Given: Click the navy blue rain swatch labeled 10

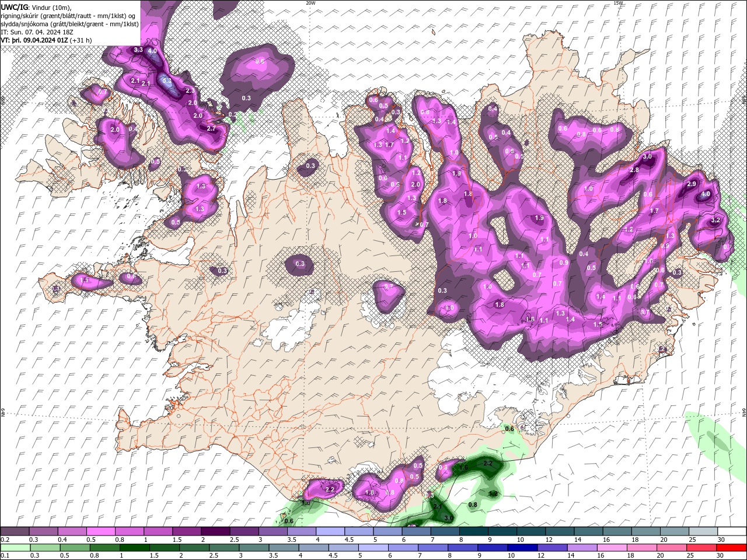Looking at the screenshot, I should [x=522, y=548].
